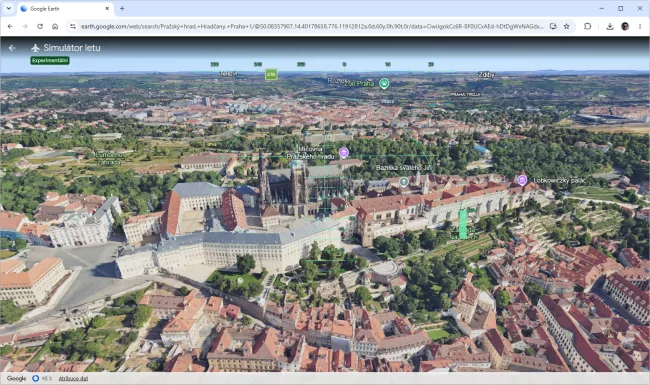Click the Terezín place label
Screen dimensions: 650x385
(x=228, y=74)
